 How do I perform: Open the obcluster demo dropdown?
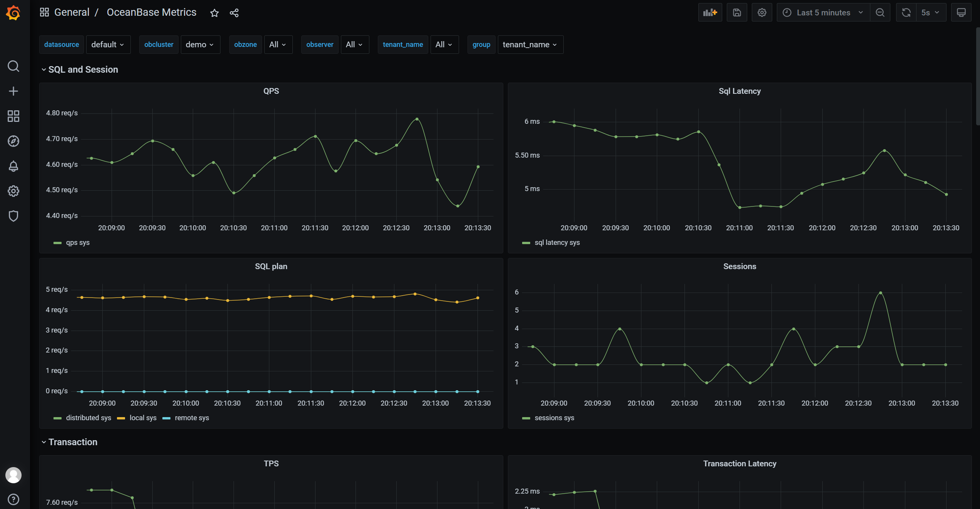pos(200,45)
